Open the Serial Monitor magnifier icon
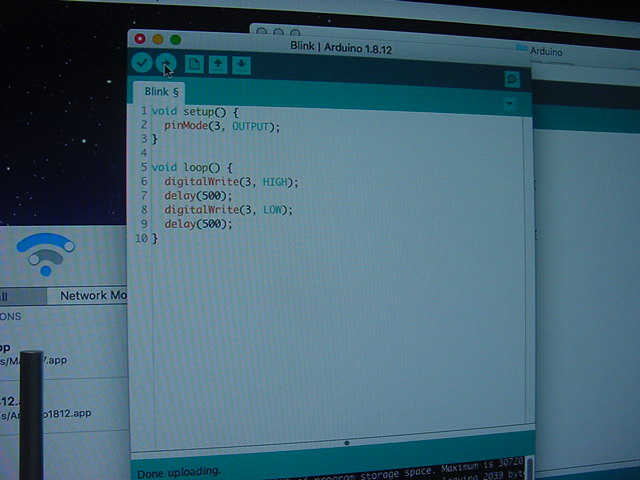Screen dimensions: 640x480 pos(512,79)
